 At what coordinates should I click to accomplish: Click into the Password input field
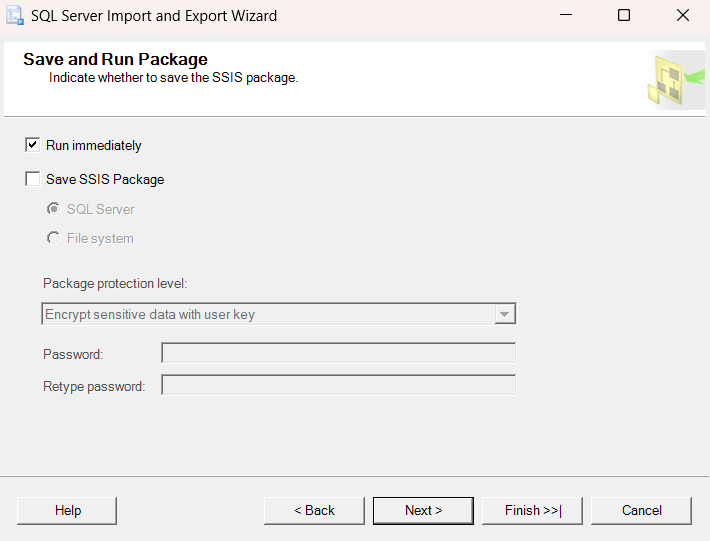point(338,354)
